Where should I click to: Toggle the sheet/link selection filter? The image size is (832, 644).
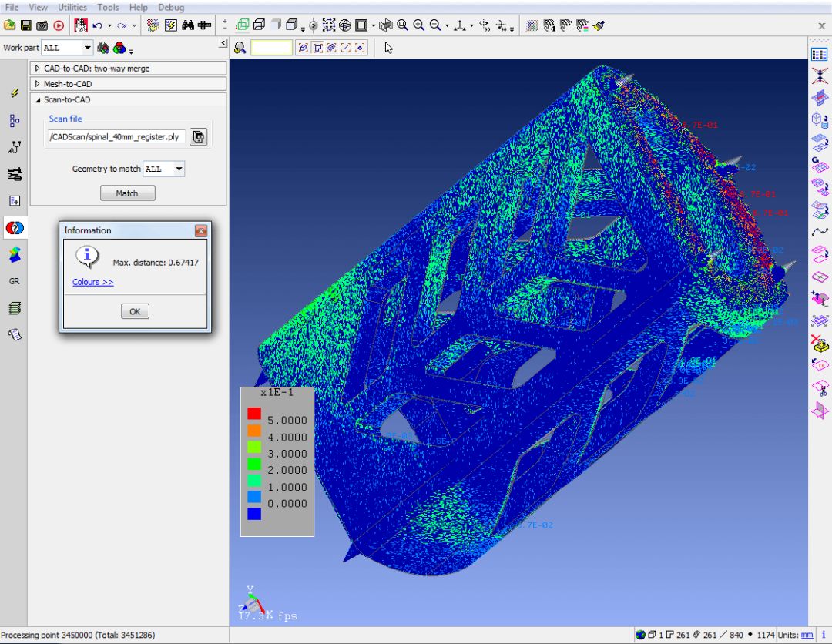click(x=331, y=48)
